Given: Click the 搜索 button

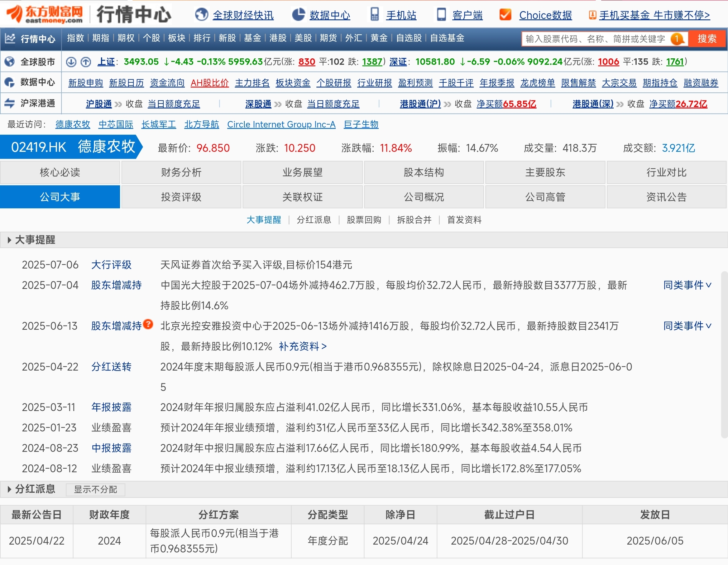Looking at the screenshot, I should coord(707,39).
